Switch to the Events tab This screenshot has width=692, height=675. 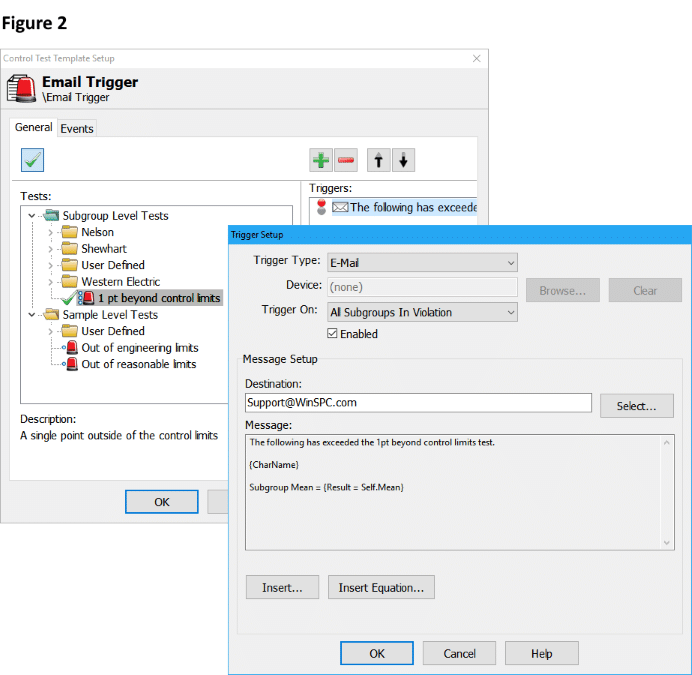click(77, 129)
